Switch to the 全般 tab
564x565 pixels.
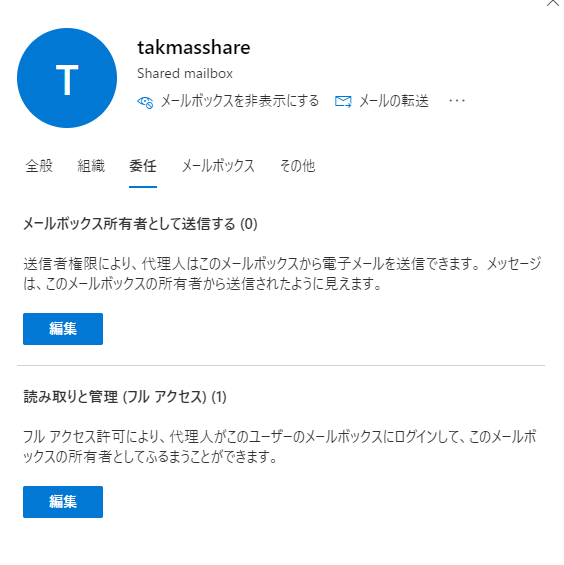39,166
